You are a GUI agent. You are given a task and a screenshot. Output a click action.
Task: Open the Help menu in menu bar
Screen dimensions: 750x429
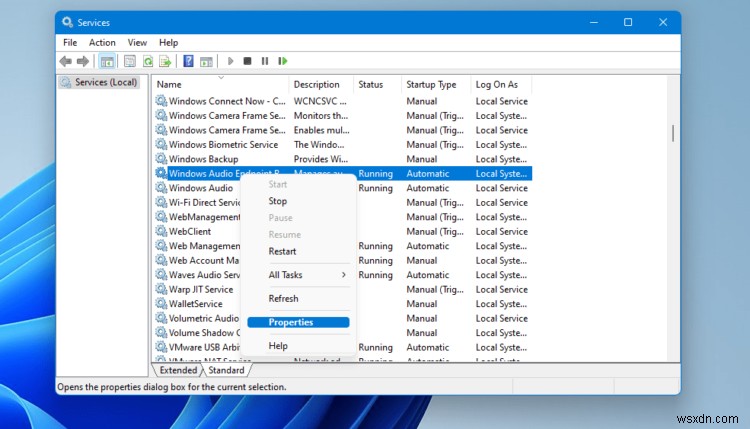168,43
